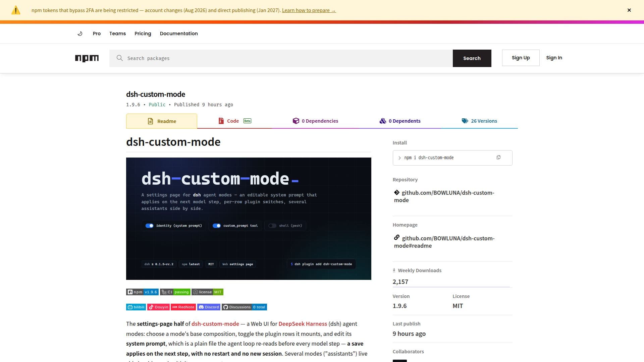Open the Discussions 0 total badge
The height and width of the screenshot is (362, 644).
(244, 307)
